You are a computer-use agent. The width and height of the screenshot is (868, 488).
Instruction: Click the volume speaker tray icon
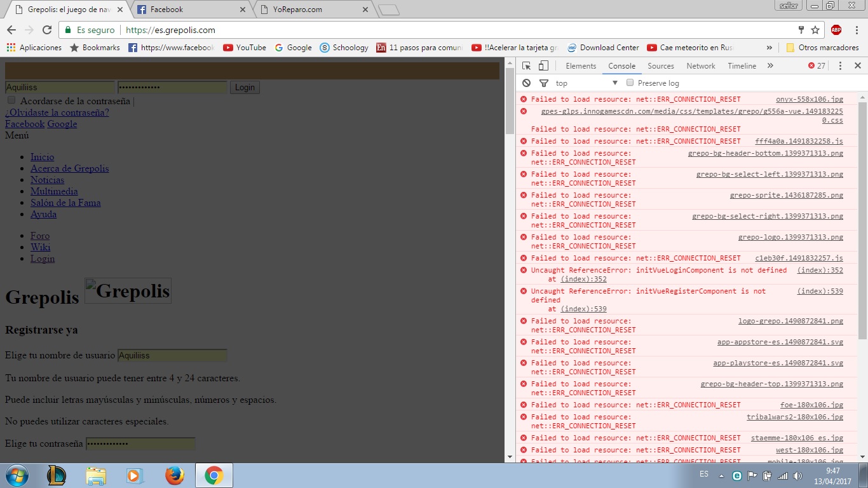(x=798, y=475)
